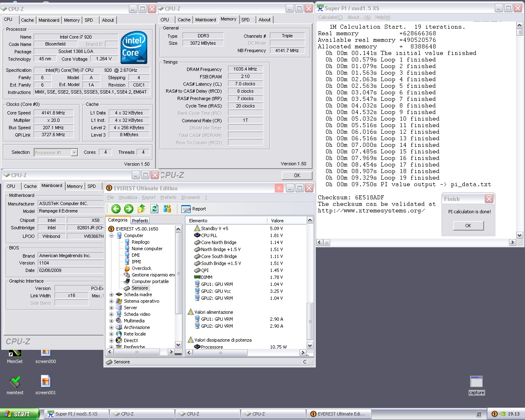Viewport: 525px width, 420px height.
Task: Open the Report toolbar button in EVEREST
Action: 194,209
